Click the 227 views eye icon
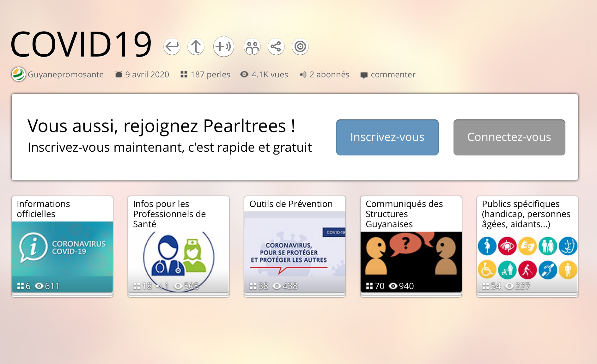Viewport: 597px width, 364px height. [x=509, y=286]
